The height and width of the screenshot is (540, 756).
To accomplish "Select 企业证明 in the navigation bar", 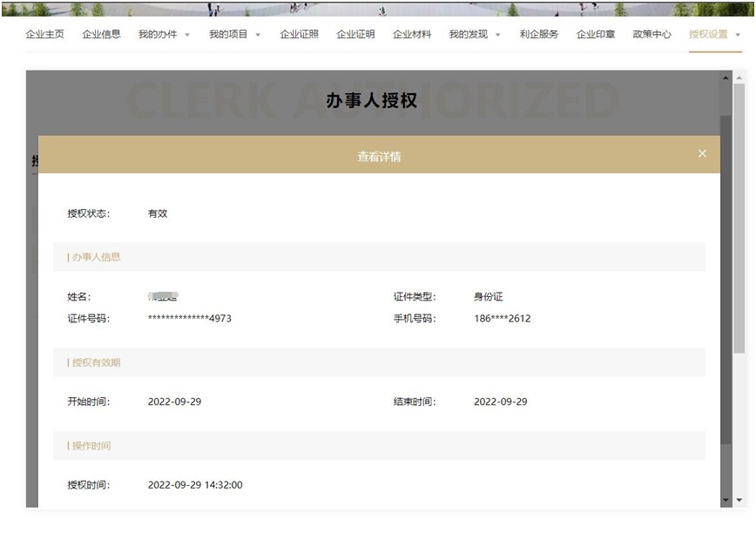I will point(355,35).
